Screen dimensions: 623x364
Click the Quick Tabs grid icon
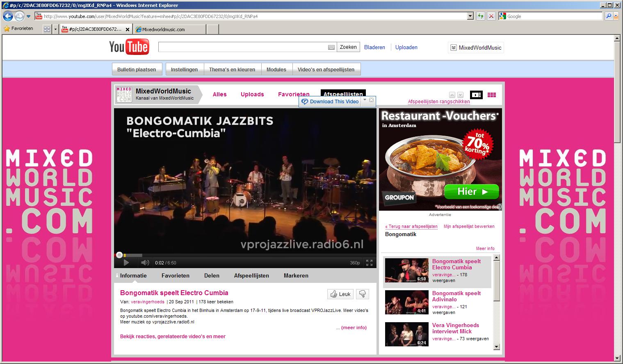[47, 29]
